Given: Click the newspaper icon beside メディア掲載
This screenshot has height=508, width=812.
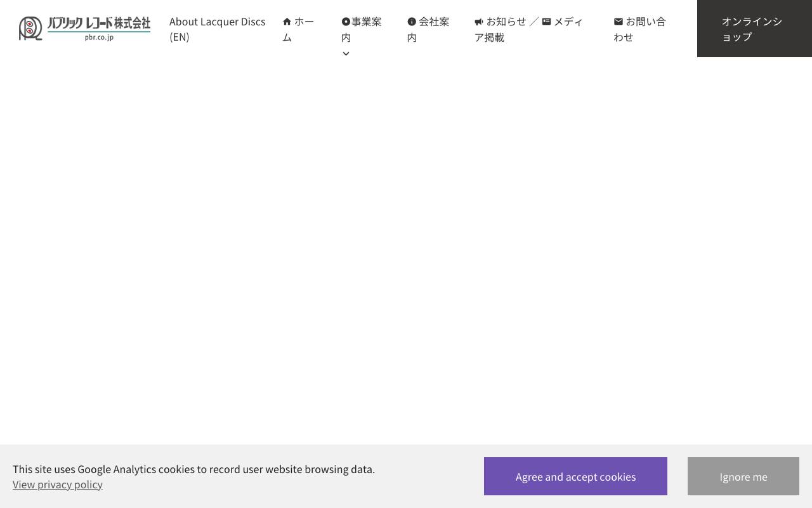Looking at the screenshot, I should pos(546,22).
